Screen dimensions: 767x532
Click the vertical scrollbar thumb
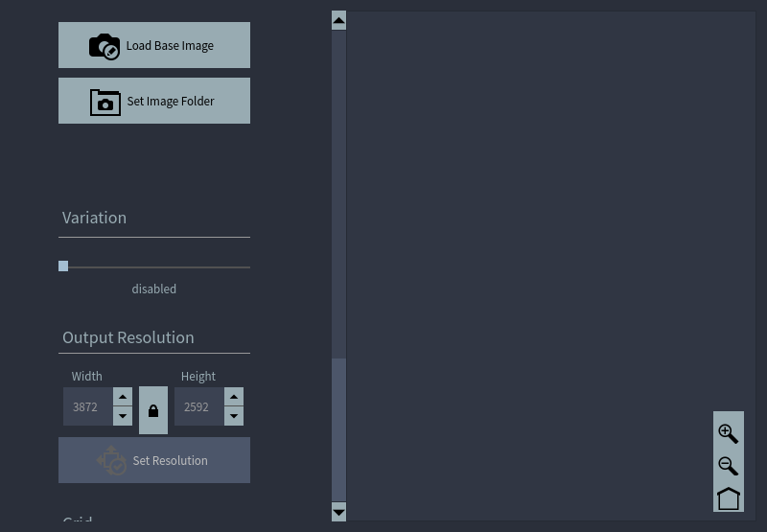(339, 429)
